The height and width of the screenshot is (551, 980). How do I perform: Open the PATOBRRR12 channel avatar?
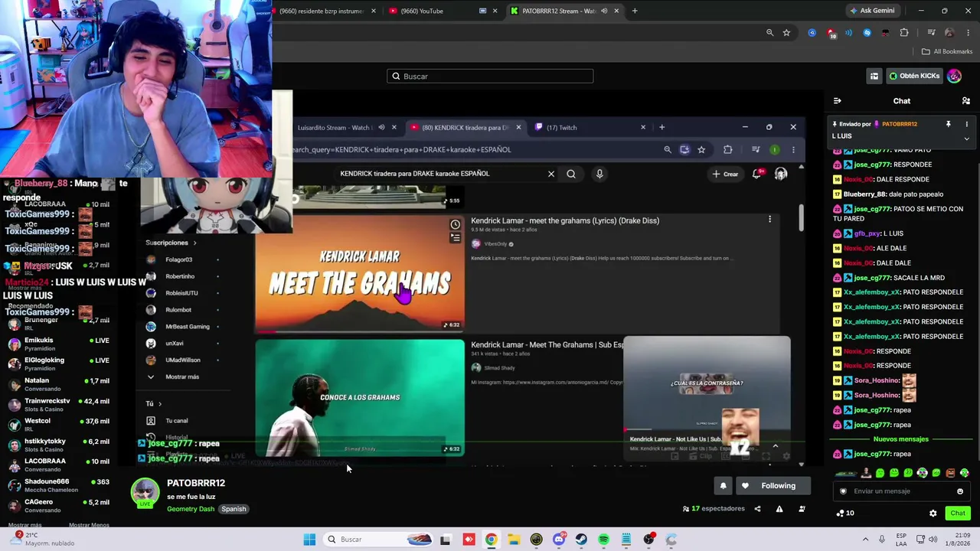(145, 493)
